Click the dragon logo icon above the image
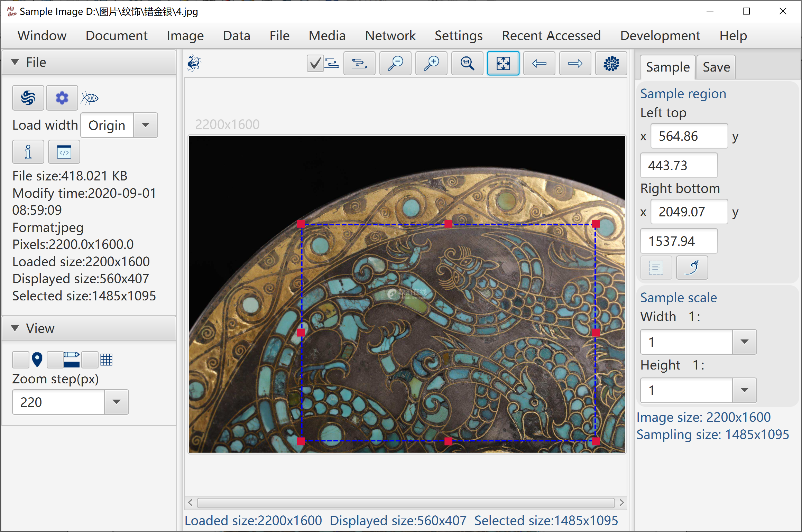This screenshot has height=532, width=802. click(194, 64)
